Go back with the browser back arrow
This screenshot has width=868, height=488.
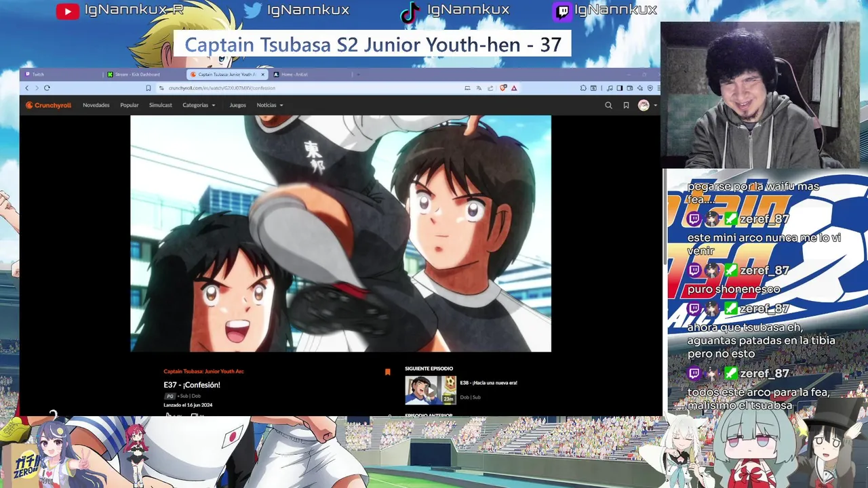coord(27,88)
